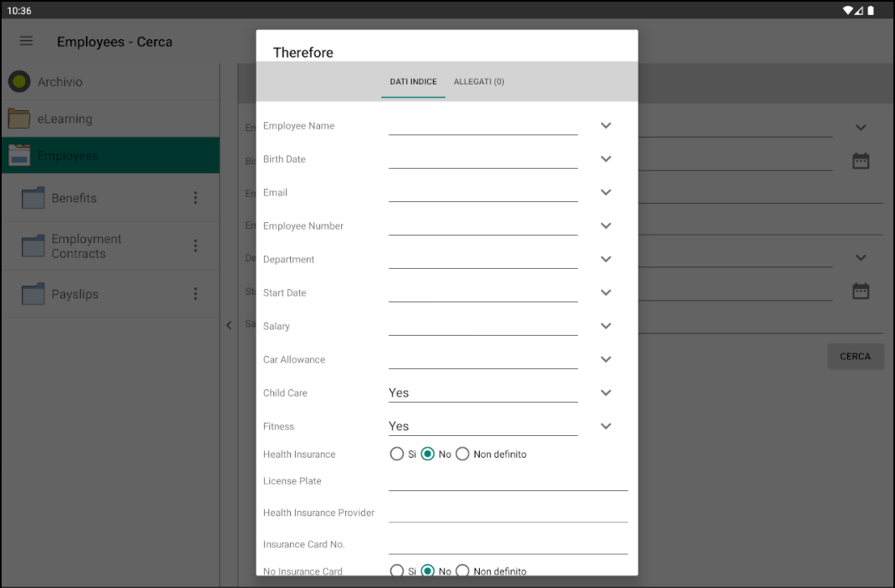Screen dimensions: 895x588
Task: Switch to the DATI INDICE tab
Action: [412, 82]
